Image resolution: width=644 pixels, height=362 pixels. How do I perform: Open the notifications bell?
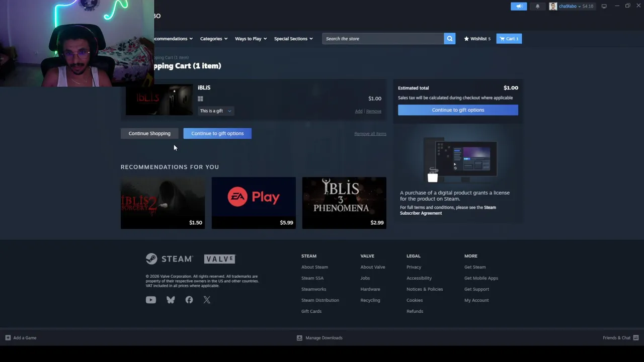click(x=537, y=6)
